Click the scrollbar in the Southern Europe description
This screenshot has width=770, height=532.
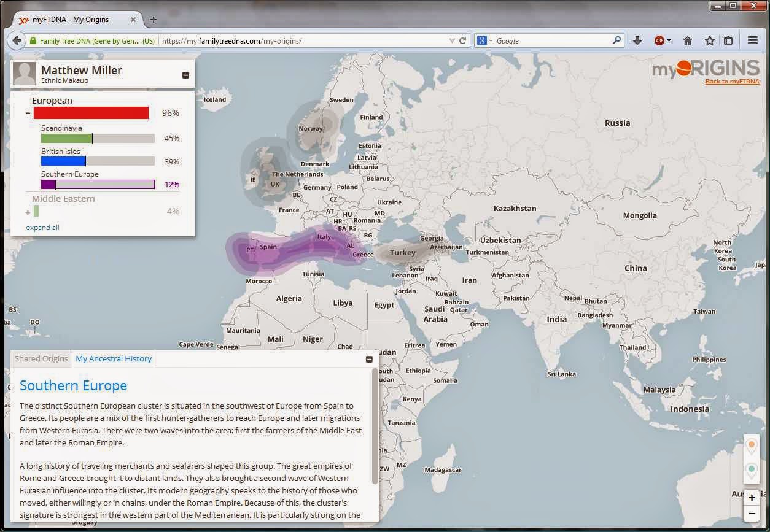(x=375, y=423)
